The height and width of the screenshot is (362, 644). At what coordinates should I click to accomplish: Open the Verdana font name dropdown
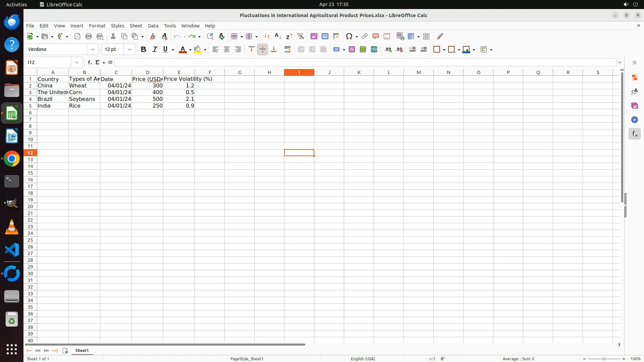[x=93, y=50]
